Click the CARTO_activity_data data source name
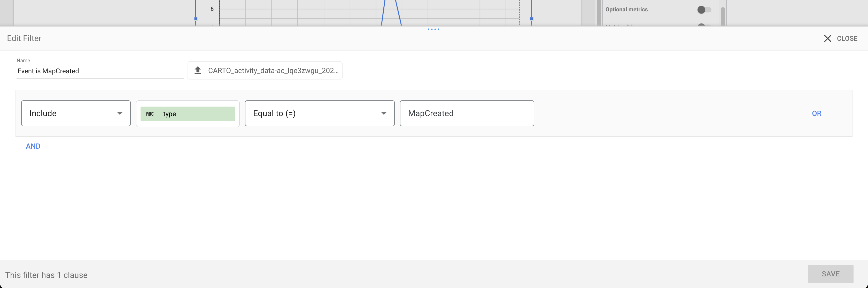868x288 pixels. coord(273,70)
